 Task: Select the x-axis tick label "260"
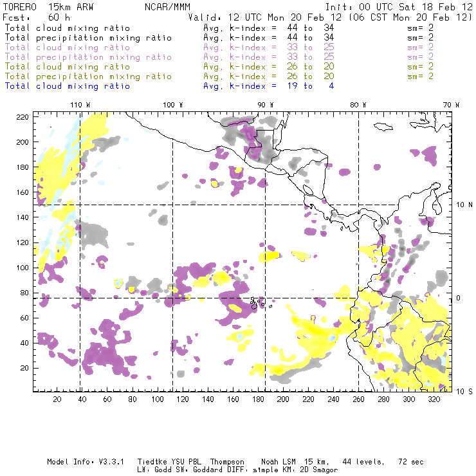coord(358,399)
